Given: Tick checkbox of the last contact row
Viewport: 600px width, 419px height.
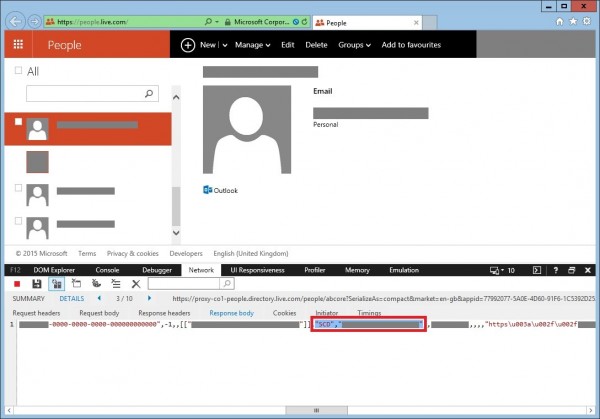Looking at the screenshot, I should pos(18,221).
